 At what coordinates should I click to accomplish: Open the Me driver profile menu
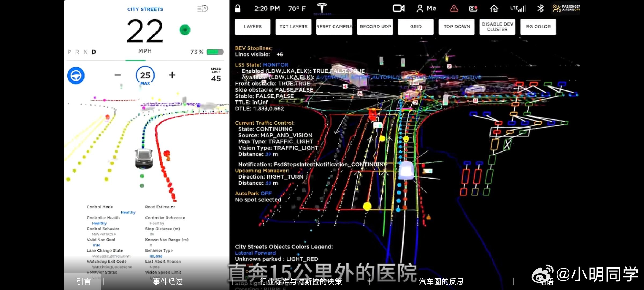tap(426, 8)
